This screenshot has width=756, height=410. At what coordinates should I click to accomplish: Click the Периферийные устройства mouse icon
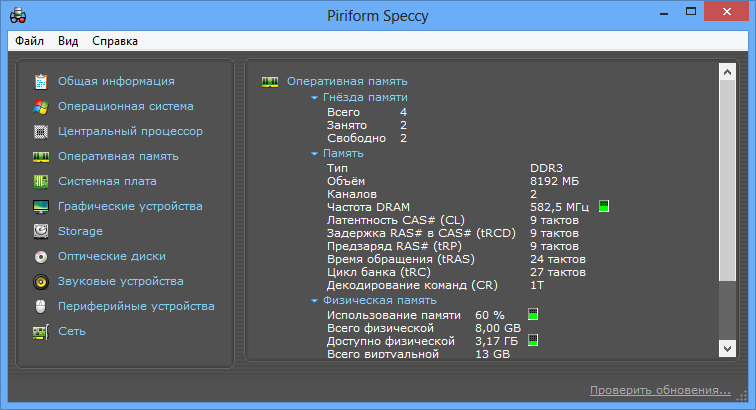point(41,306)
